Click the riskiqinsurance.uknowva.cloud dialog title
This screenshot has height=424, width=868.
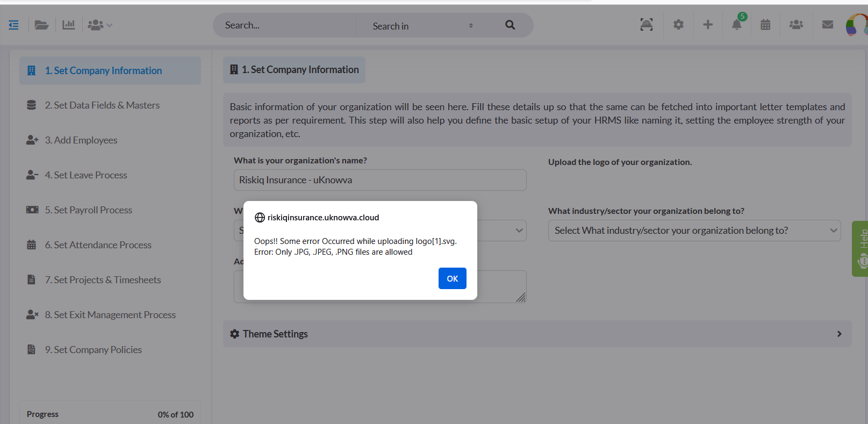(x=323, y=218)
